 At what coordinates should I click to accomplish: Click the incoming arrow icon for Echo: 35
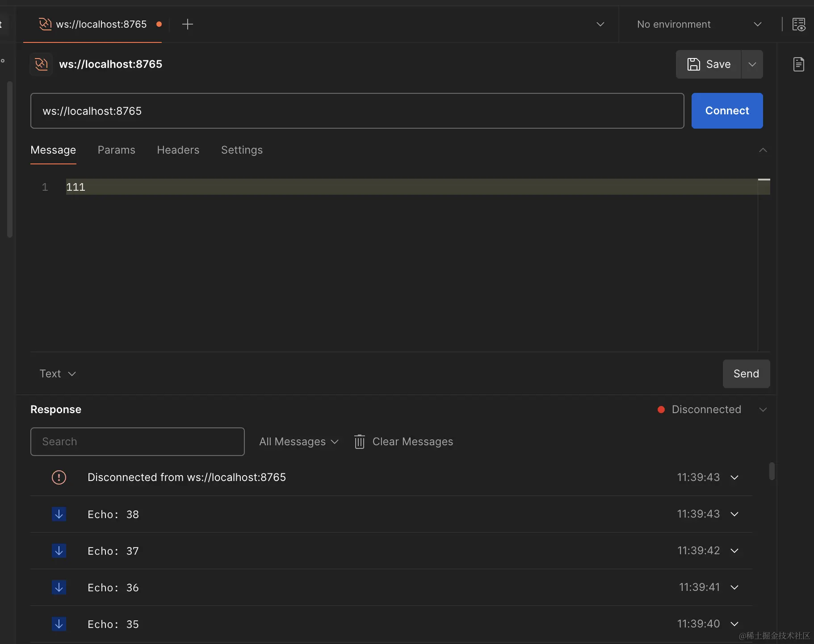click(59, 624)
